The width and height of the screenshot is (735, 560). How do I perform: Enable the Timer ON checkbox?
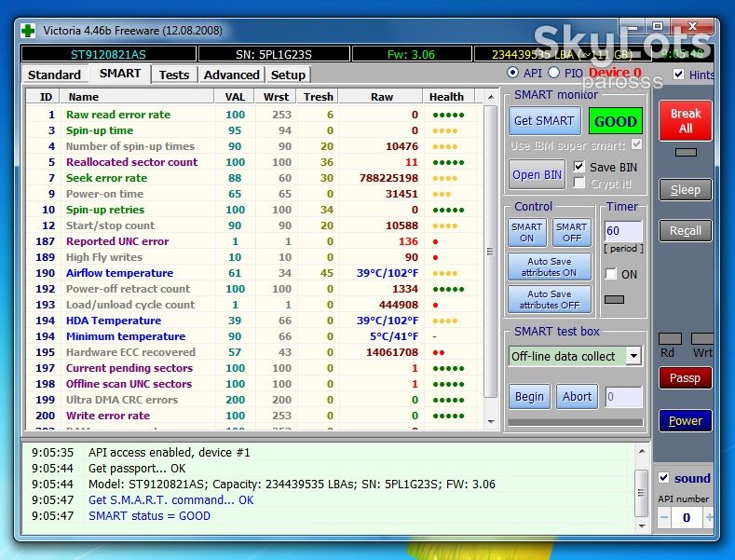pyautogui.click(x=610, y=274)
